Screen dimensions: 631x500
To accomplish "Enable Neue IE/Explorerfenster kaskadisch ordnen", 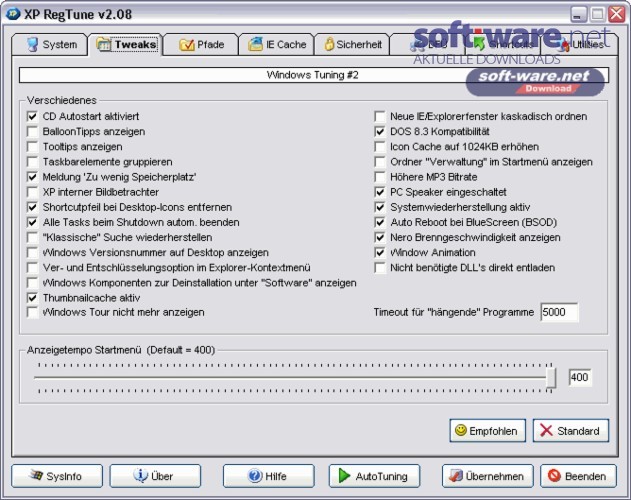I will tap(379, 117).
